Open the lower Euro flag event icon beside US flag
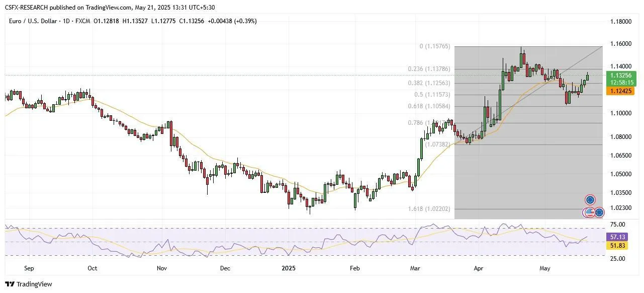Viewport: 644px width, 293px height. 599,212
